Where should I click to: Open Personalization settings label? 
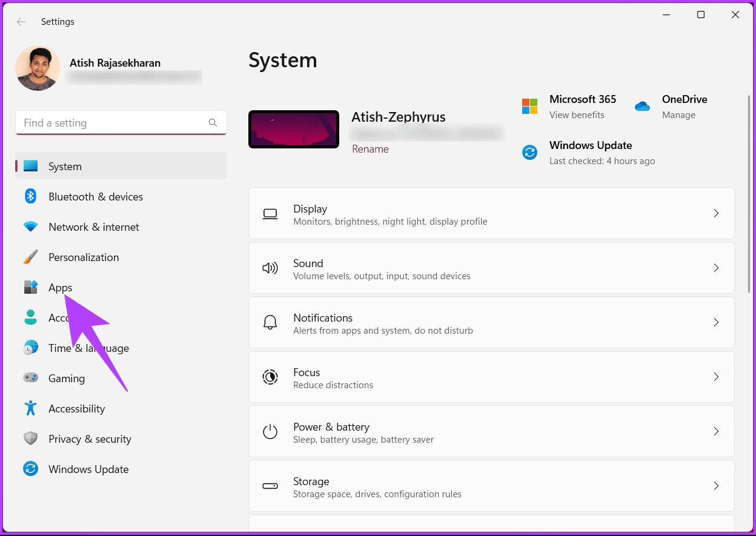pyautogui.click(x=84, y=257)
